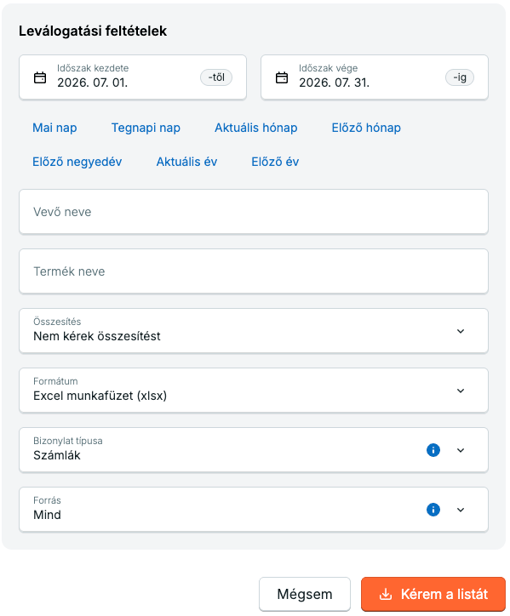
Task: Click the Kérem a listát download button
Action: (433, 594)
